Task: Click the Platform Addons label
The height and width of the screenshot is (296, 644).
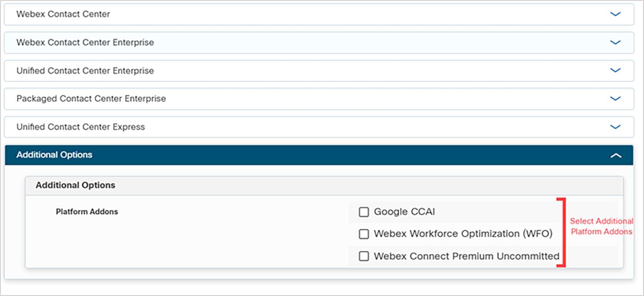Action: tap(87, 212)
